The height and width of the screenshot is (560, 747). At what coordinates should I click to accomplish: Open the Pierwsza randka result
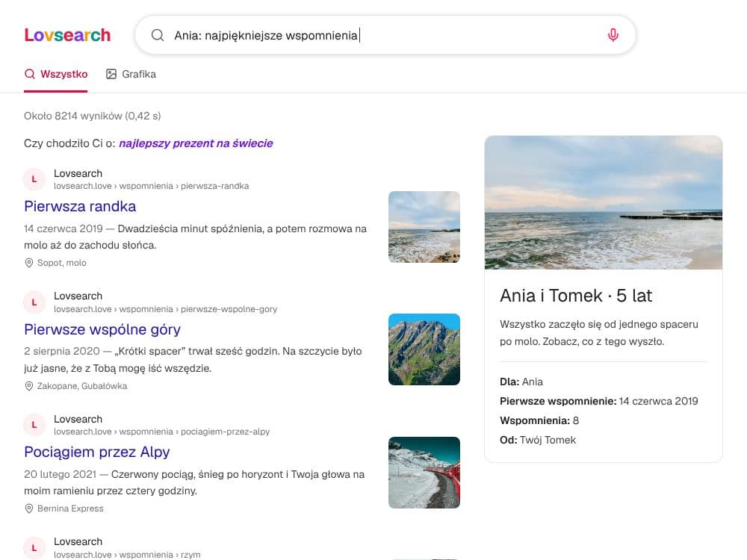[x=80, y=206]
